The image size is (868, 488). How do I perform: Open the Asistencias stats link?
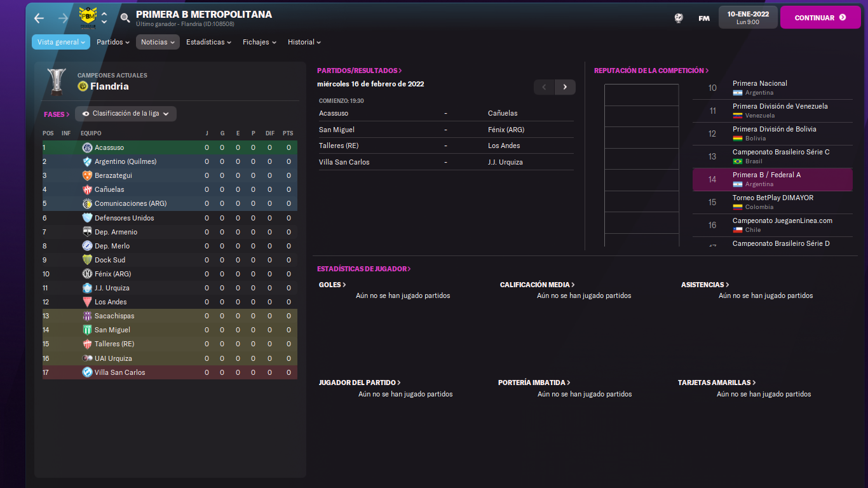pyautogui.click(x=705, y=285)
